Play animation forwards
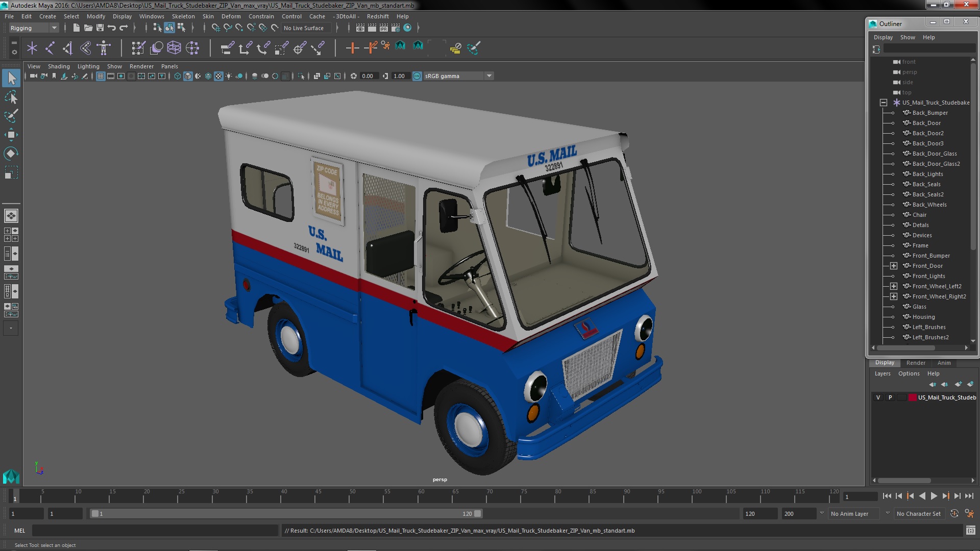This screenshot has height=551, width=980. [934, 496]
